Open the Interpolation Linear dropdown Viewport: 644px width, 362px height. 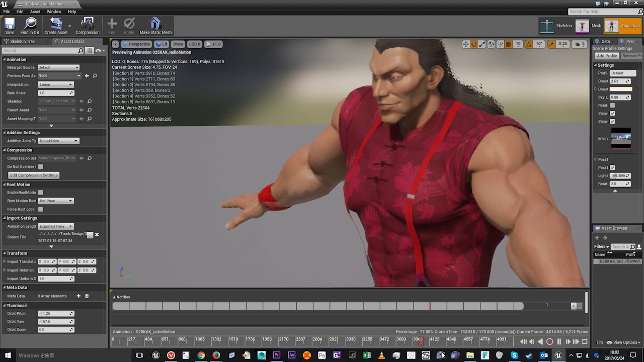click(56, 84)
